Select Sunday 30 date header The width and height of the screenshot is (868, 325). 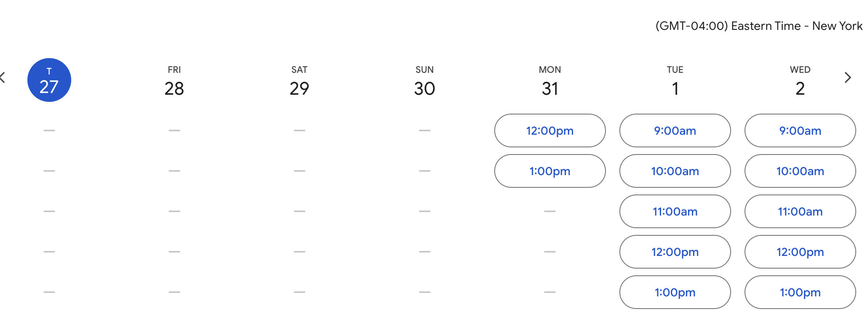[x=425, y=81]
